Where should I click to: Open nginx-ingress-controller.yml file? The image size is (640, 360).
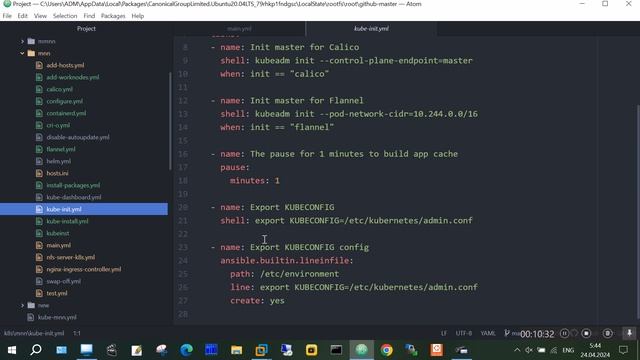tap(84, 269)
